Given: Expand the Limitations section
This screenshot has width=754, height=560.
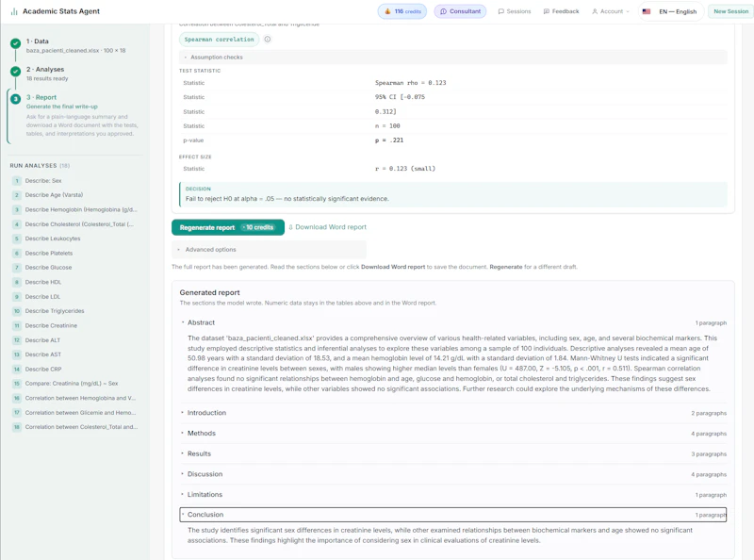Looking at the screenshot, I should tap(453, 494).
